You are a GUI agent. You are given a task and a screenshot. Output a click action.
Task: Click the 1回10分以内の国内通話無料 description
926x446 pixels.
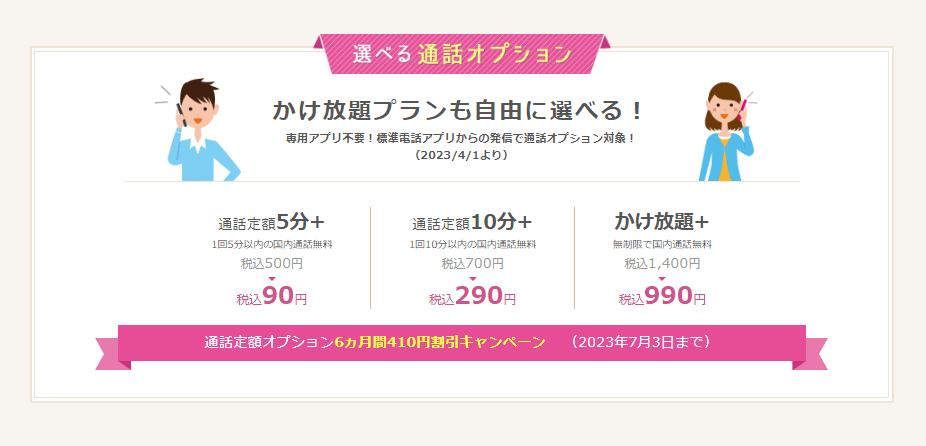472,244
